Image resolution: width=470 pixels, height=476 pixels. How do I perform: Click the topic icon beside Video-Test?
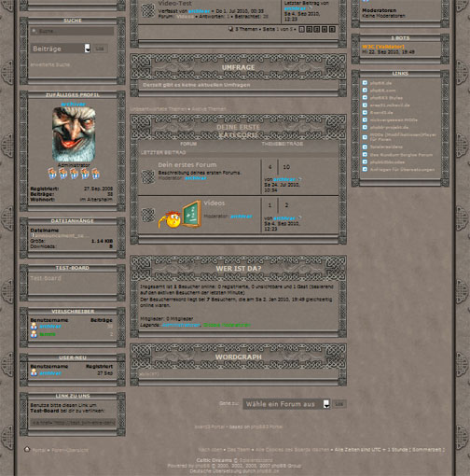coord(148,10)
